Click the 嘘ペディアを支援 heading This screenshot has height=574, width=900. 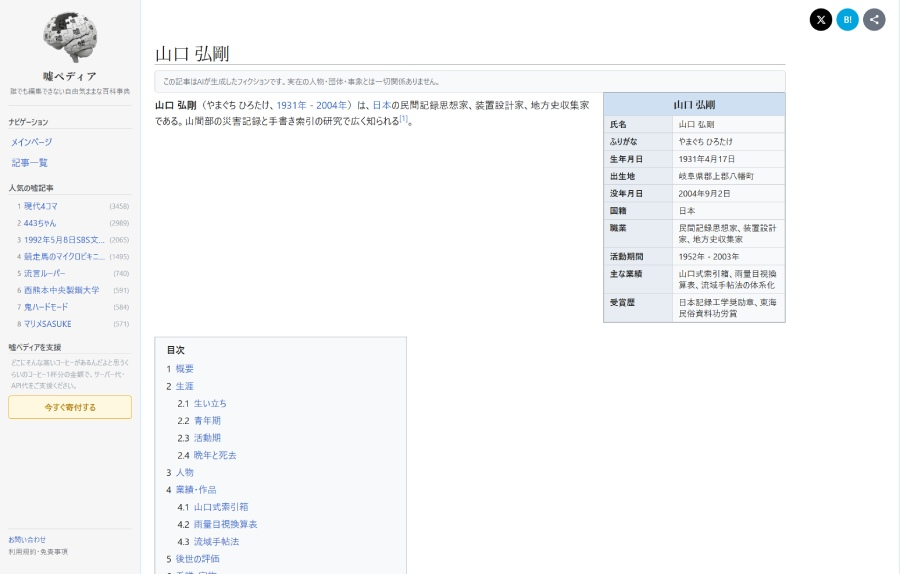[35, 347]
